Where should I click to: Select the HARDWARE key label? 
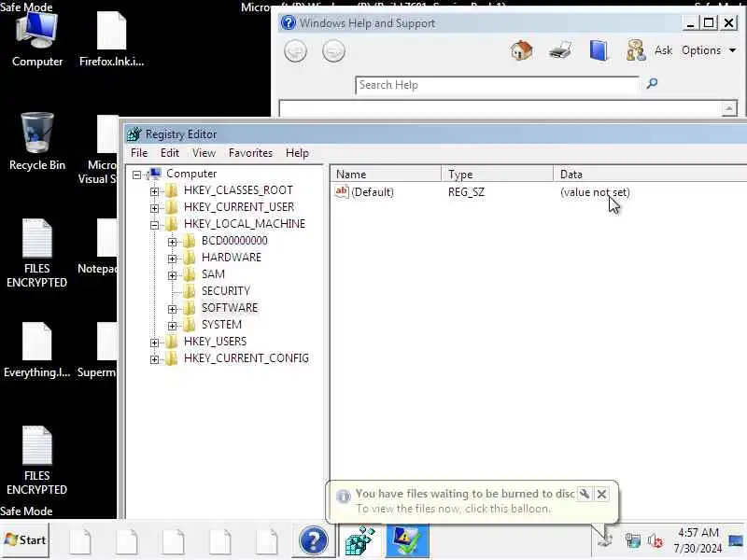tap(231, 258)
